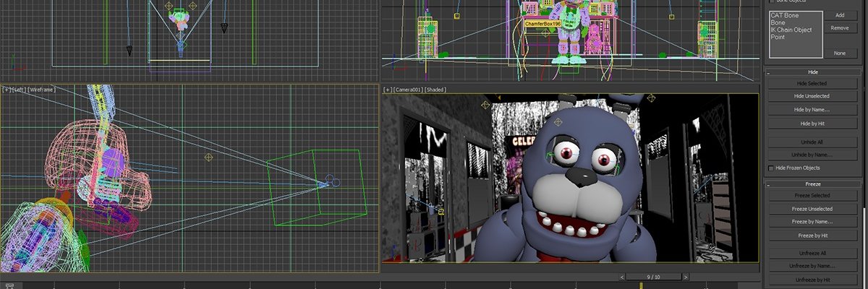Viewport: 868px width, 289px height.
Task: Click Freeze Unselected button
Action: (x=812, y=209)
